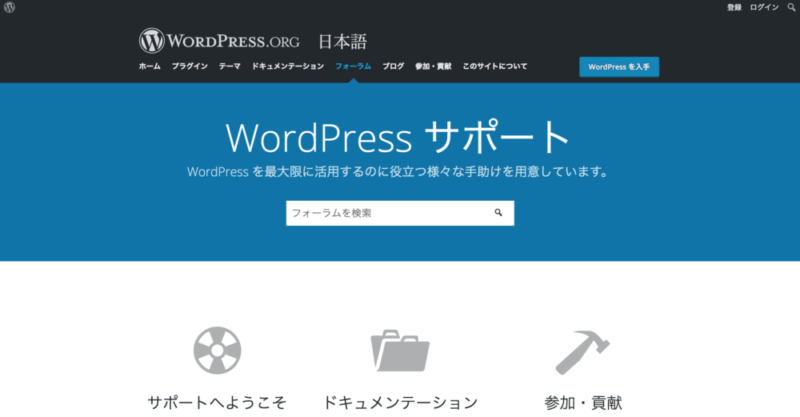Screen dimensions: 800x417
Task: Click the ログイン link in admin bar
Action: tap(764, 7)
